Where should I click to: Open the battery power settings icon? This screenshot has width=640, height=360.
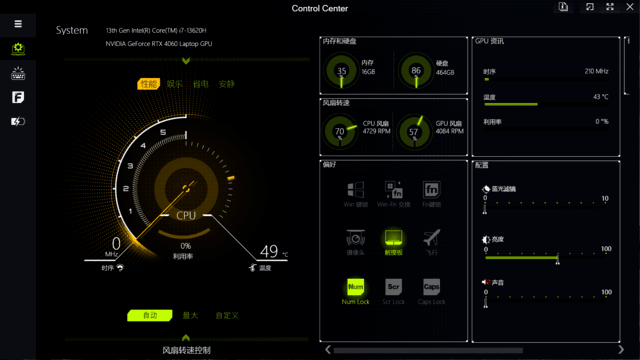tap(18, 121)
